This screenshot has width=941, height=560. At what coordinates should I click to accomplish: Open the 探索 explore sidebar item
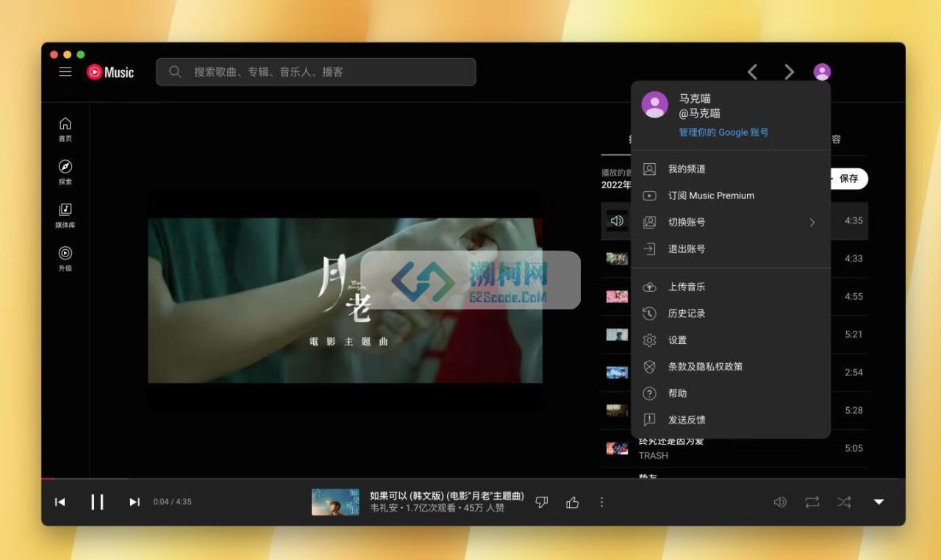click(x=65, y=172)
